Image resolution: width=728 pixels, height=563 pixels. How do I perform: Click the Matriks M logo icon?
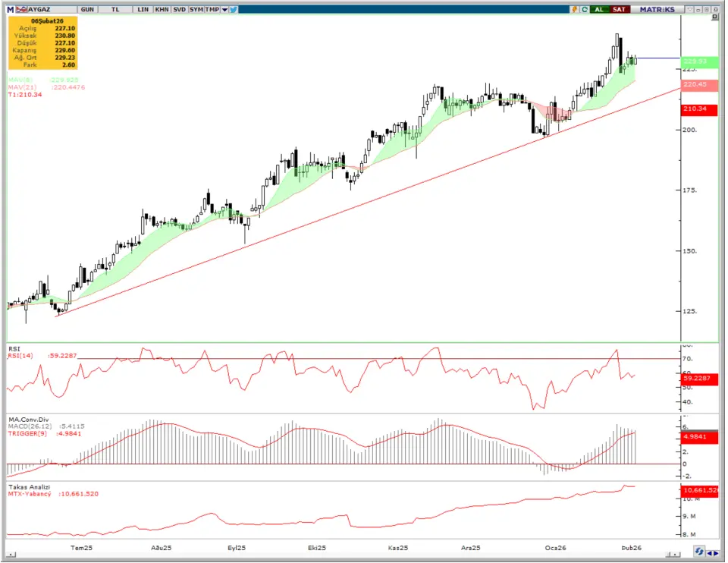coord(10,9)
